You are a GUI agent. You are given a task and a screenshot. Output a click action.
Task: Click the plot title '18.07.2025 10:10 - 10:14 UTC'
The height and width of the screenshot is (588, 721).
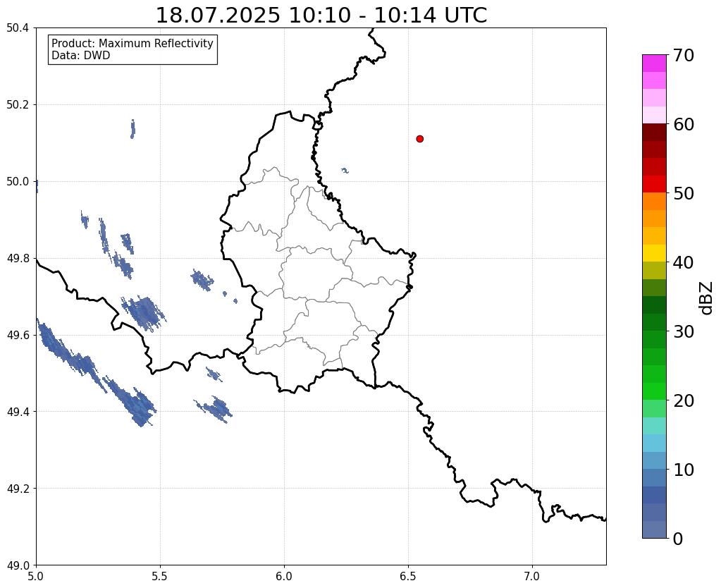tap(321, 16)
